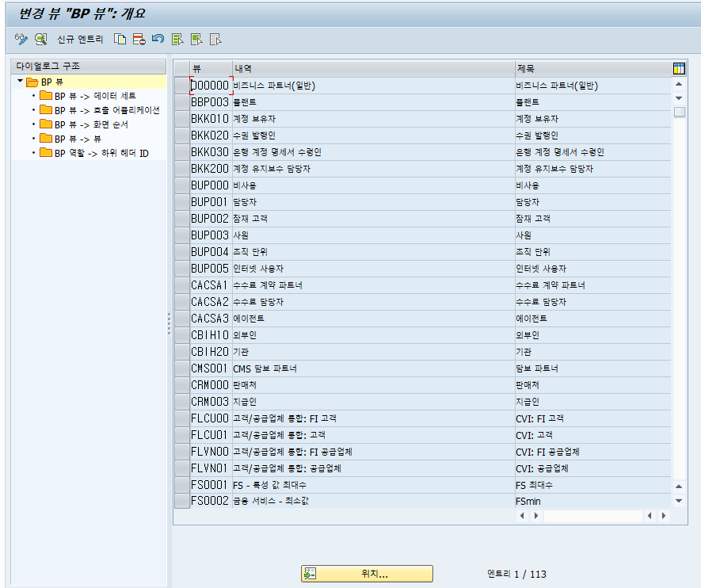701x588 pixels.
Task: Click the panel splitter grip handle
Action: [169, 324]
